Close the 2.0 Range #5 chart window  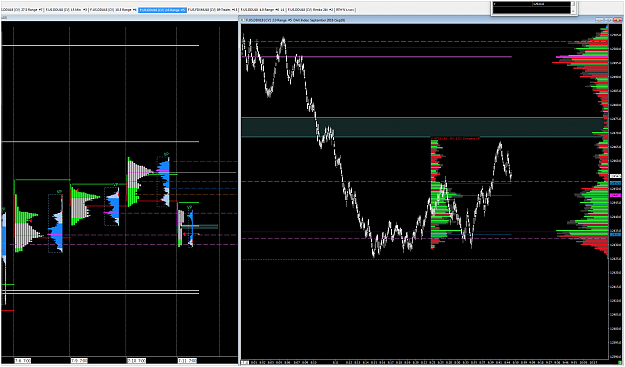click(618, 20)
